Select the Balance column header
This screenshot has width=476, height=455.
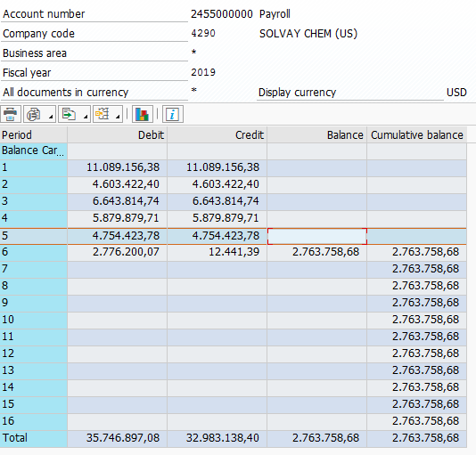tap(317, 135)
